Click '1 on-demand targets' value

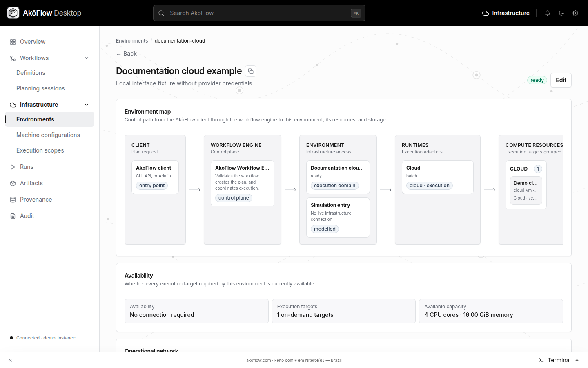(x=305, y=315)
